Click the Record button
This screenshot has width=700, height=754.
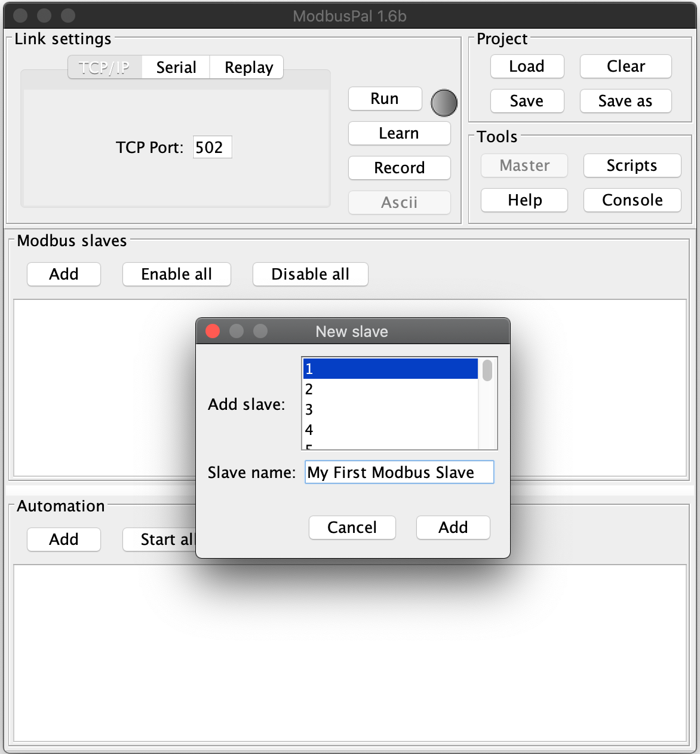coord(399,168)
